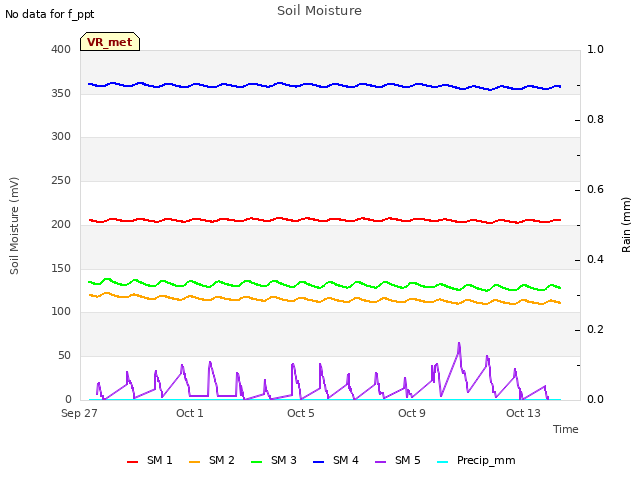
Task: Click the green SM 3 legend swatch
Action: tap(256, 462)
